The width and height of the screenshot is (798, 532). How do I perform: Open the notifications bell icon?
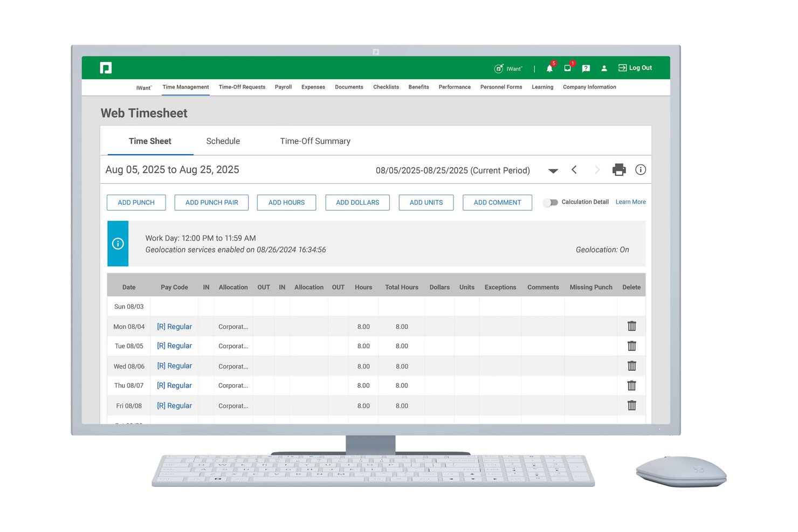tap(549, 68)
